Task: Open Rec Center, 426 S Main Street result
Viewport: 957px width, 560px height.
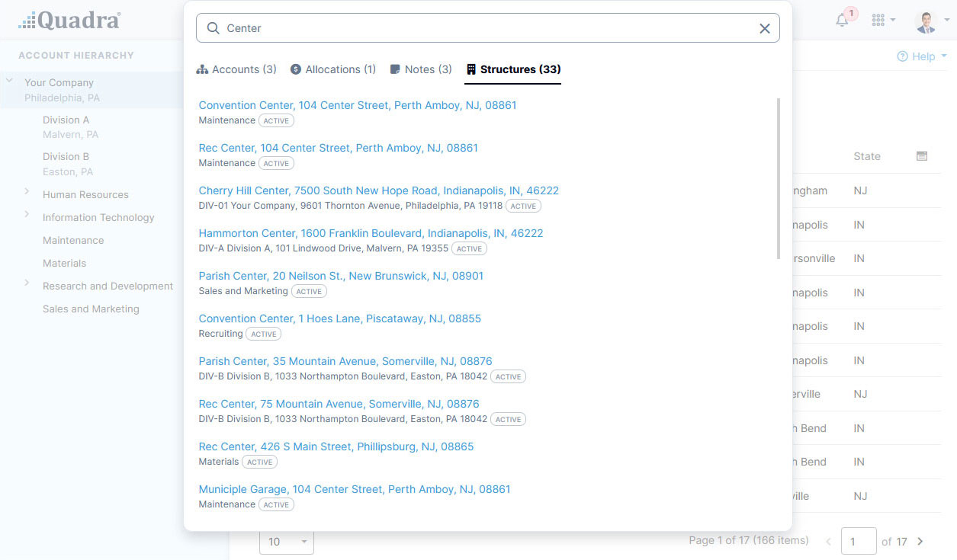Action: [x=336, y=446]
